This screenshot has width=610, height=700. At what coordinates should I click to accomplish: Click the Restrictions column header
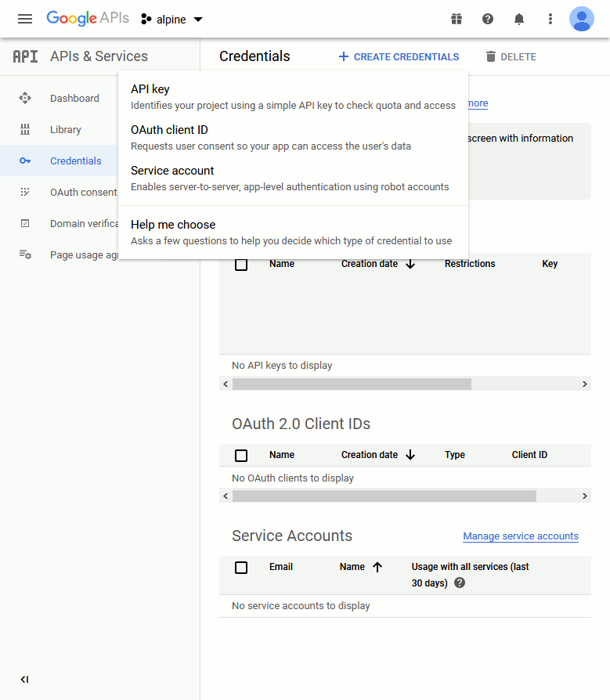tap(470, 264)
